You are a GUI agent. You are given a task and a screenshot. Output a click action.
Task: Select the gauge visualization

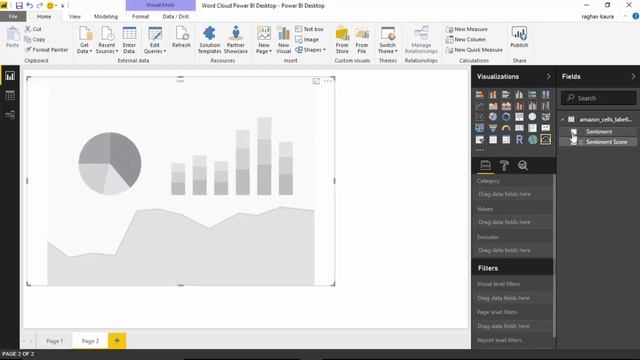[x=506, y=128]
